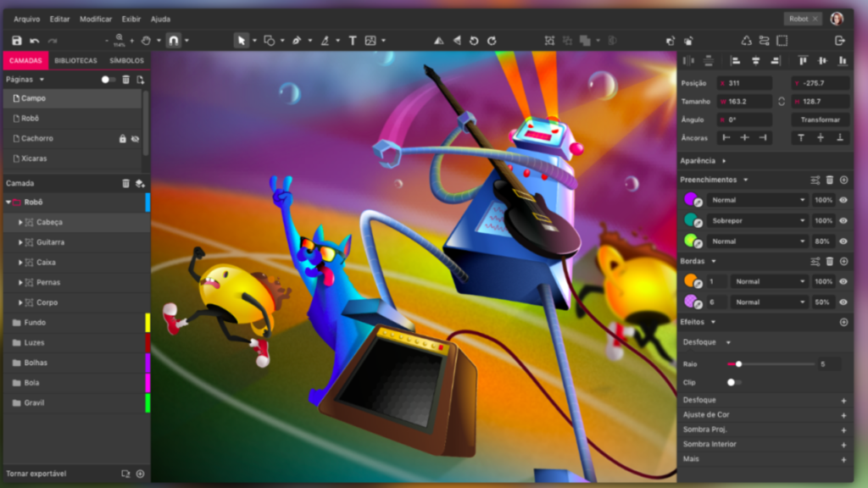Image resolution: width=868 pixels, height=488 pixels.
Task: Toggle the magnet snapping tool
Action: [x=173, y=41]
